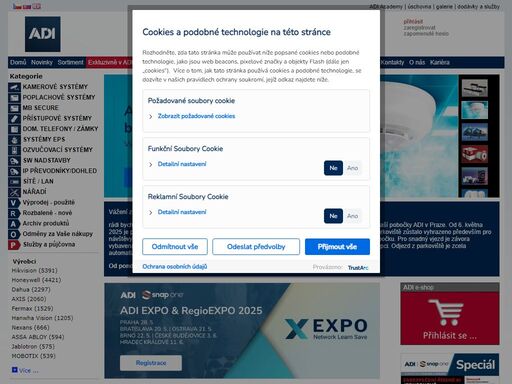Open Ochrana osobních údajů link
Image resolution: width=512 pixels, height=384 pixels.
click(175, 266)
